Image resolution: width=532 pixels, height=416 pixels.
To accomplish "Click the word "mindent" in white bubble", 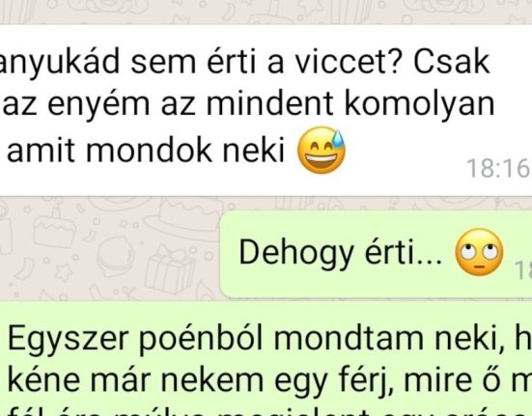I will click(269, 103).
